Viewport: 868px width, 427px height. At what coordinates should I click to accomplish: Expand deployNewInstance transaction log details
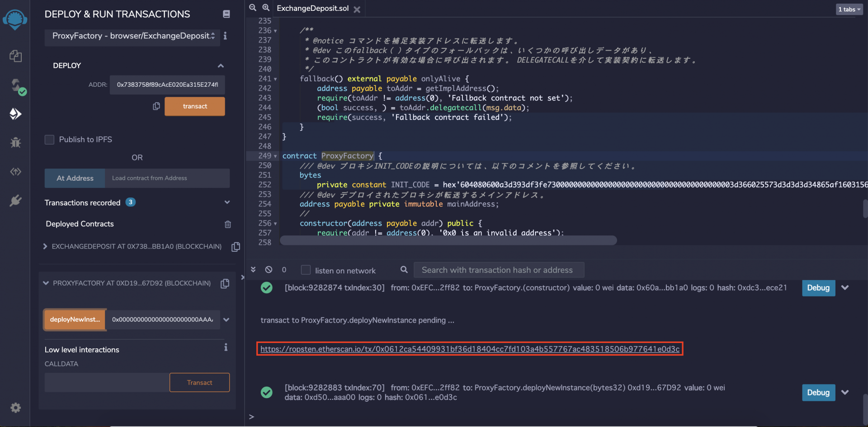coord(845,392)
